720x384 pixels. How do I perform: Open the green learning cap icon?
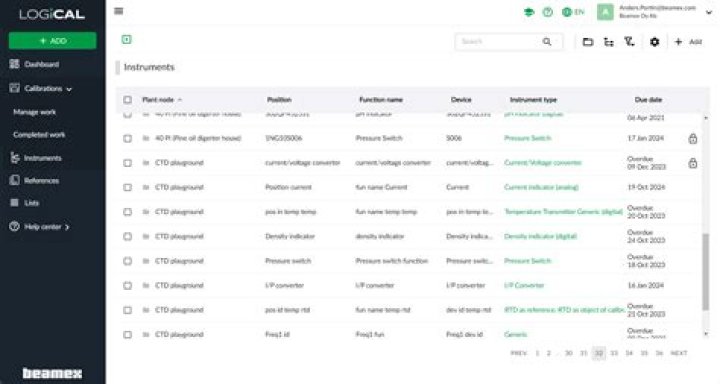pyautogui.click(x=529, y=12)
